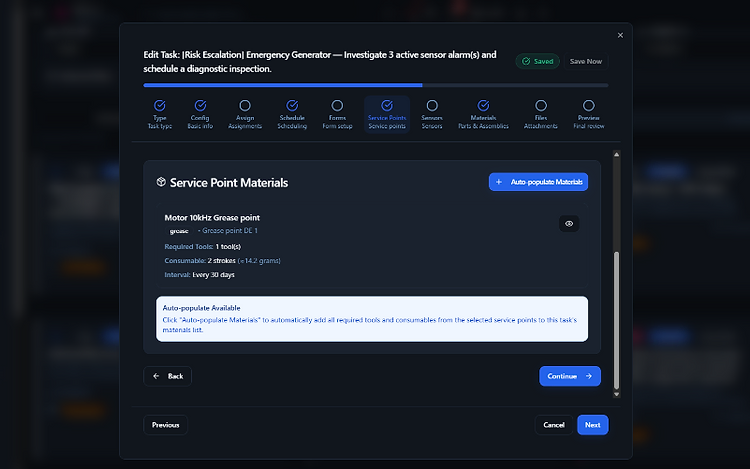Click the Consumable: 2 strokes line
The image size is (750, 469).
[222, 261]
